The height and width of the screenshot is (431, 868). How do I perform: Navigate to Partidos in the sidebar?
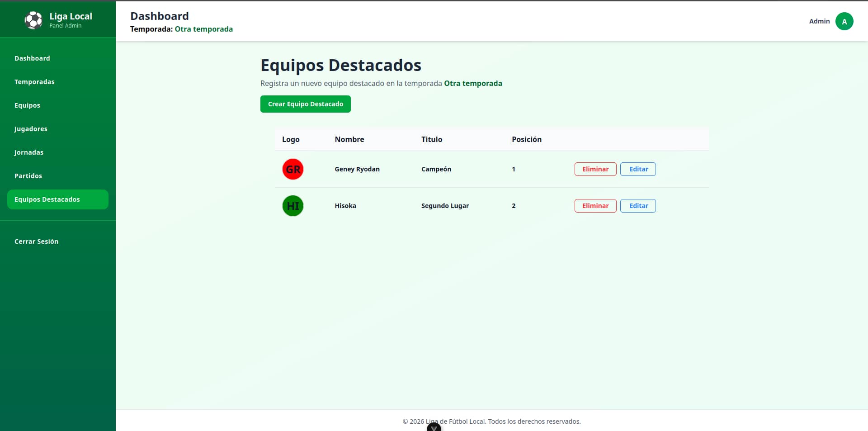[58, 176]
